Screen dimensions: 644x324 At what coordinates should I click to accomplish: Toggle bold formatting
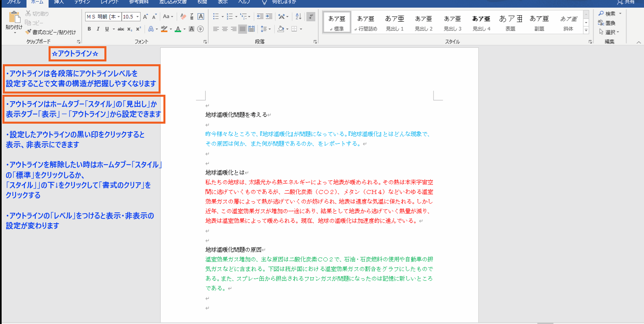click(x=89, y=29)
